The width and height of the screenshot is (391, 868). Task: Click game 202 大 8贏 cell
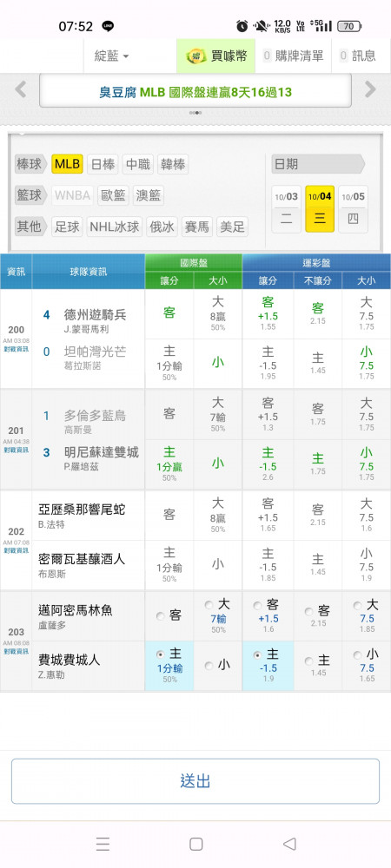(218, 516)
